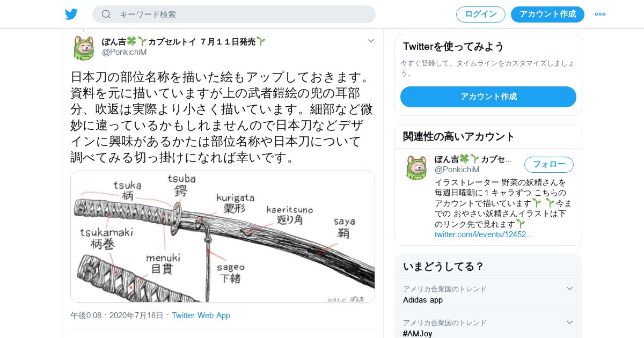Expand the Adidas app trend chevron
The height and width of the screenshot is (338, 644).
tap(570, 289)
